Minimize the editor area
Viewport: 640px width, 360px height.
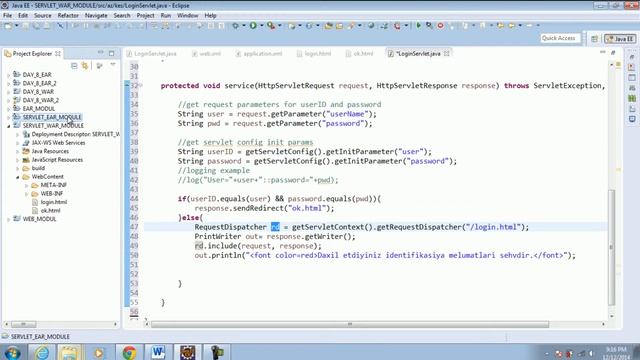click(x=602, y=53)
